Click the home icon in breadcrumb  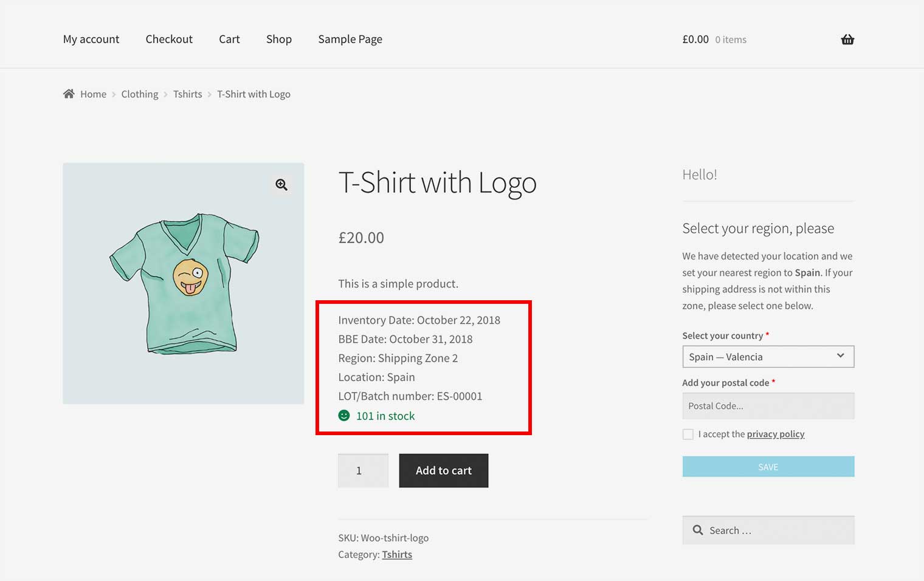[x=69, y=94]
